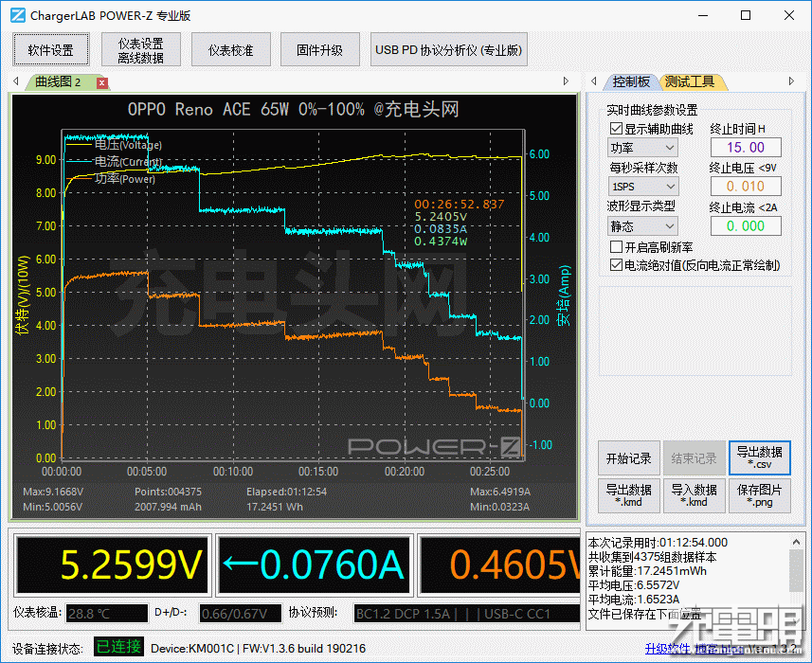Edit 终止电流 field showing 0.000

coord(746,226)
